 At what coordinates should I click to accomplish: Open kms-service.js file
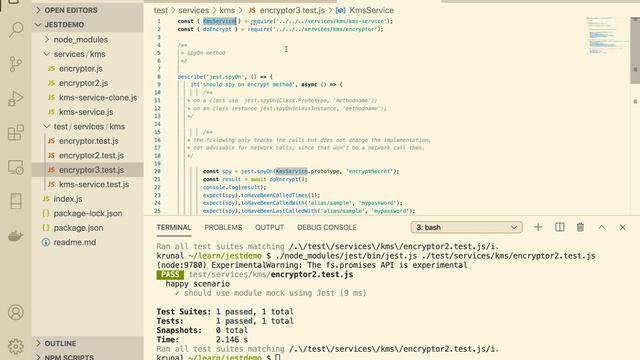click(x=86, y=112)
